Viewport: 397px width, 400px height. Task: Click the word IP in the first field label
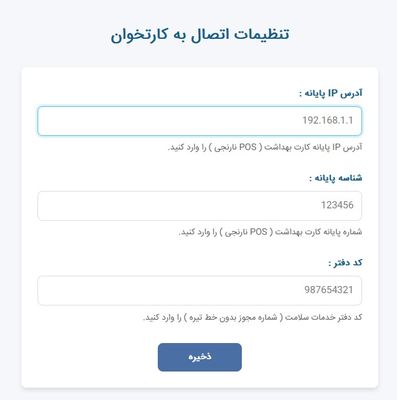coord(333,93)
